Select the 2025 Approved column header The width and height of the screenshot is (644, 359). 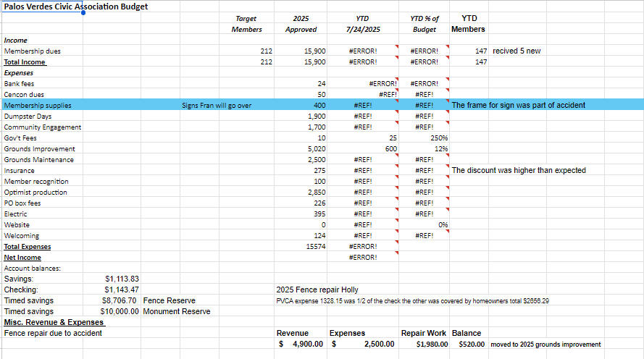point(301,24)
